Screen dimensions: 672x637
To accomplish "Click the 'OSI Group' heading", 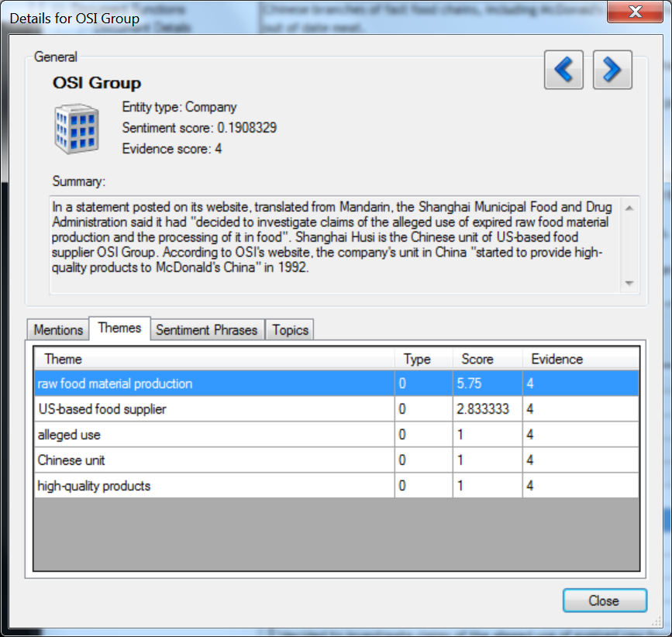I will (97, 83).
